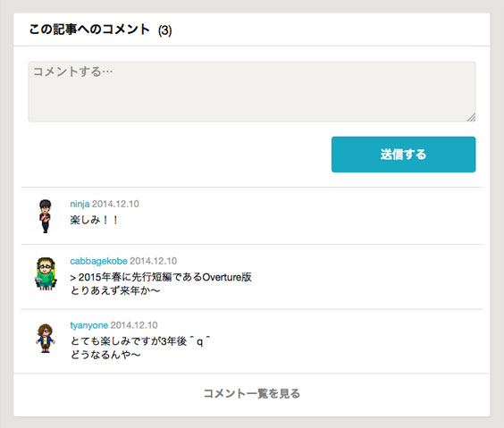Open cabbagekobe's avatar image
This screenshot has width=504, height=428.
click(46, 273)
